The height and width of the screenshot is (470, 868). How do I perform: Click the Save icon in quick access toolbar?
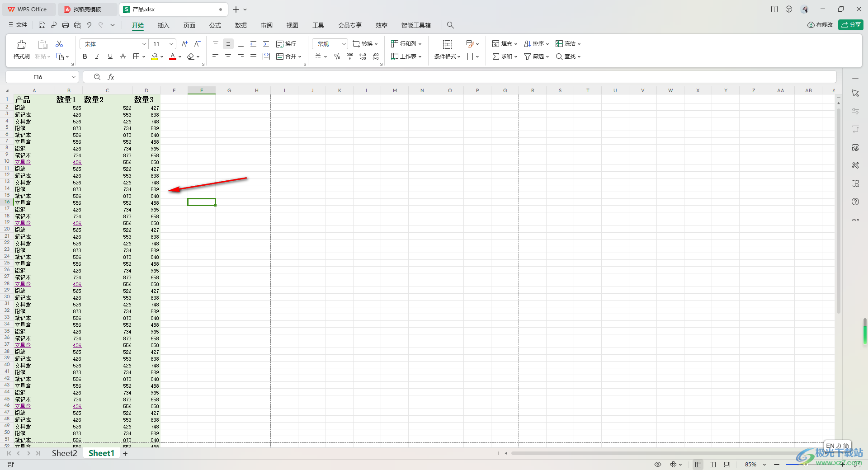42,25
